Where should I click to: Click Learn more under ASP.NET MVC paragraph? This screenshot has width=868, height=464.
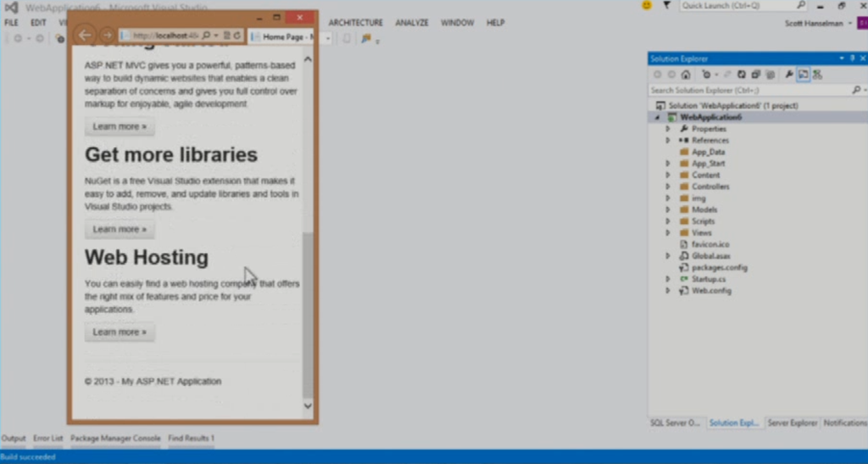120,126
